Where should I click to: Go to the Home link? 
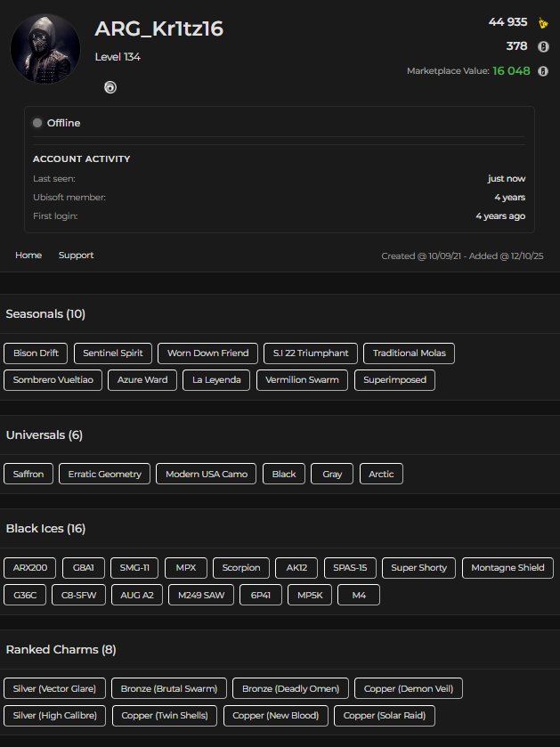tap(28, 255)
